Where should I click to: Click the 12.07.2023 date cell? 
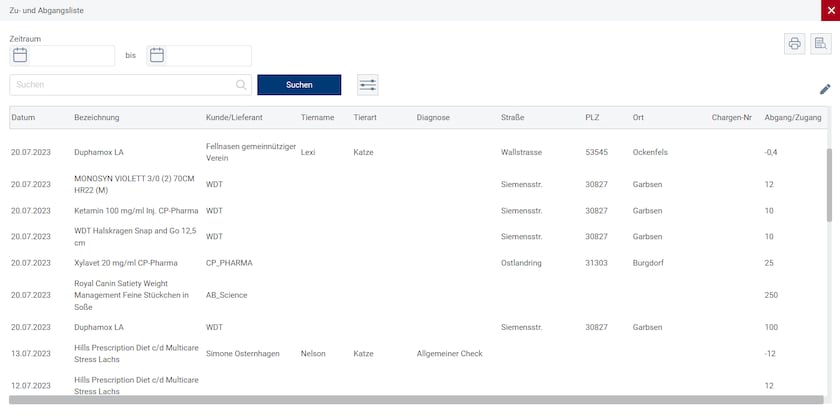pyautogui.click(x=31, y=386)
